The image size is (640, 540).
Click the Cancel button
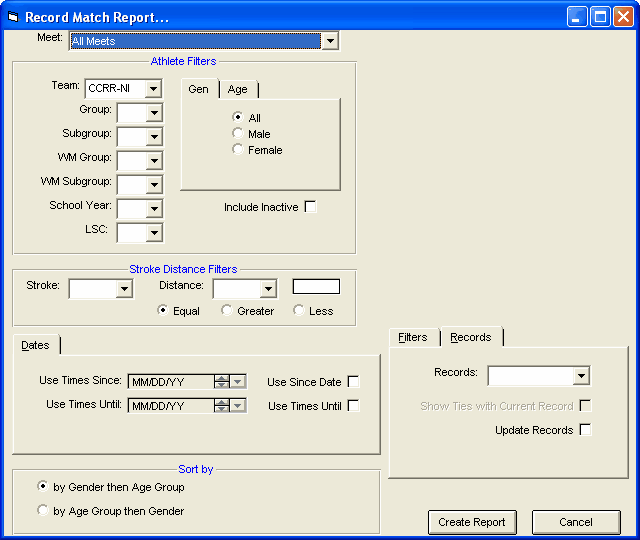pyautogui.click(x=576, y=522)
